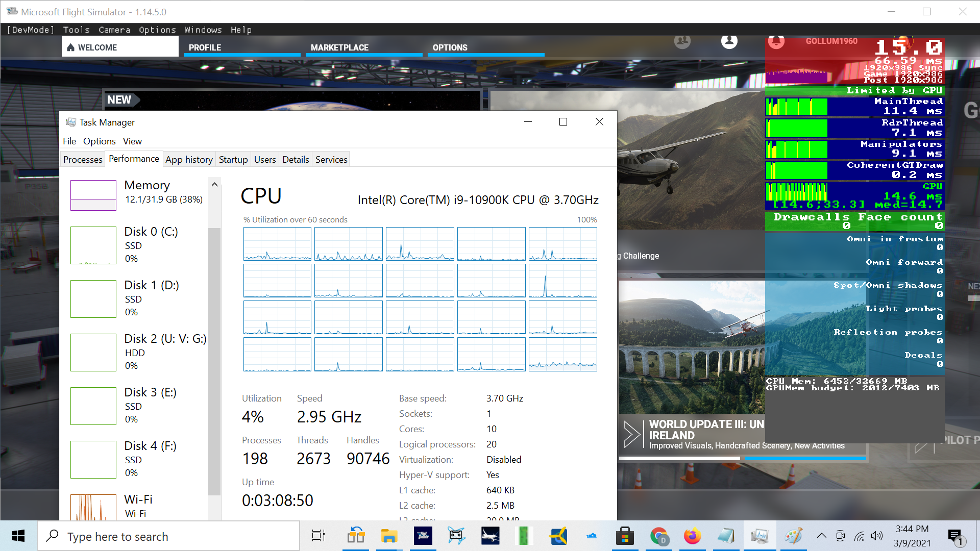Open the Services tab

[331, 159]
